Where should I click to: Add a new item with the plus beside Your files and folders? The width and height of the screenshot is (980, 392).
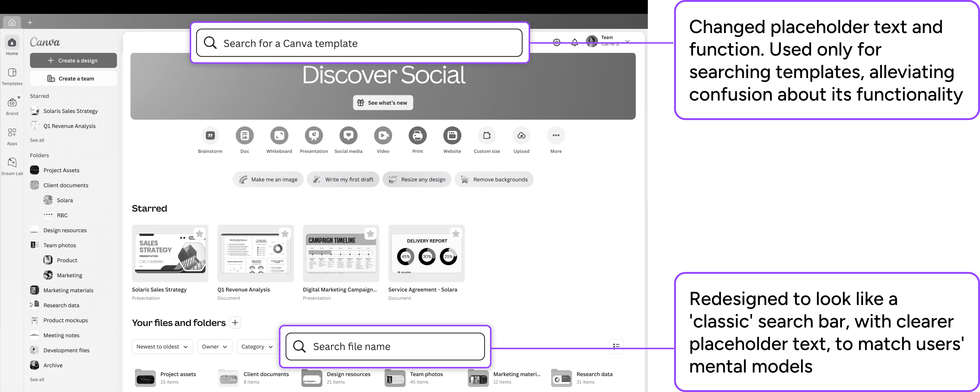(x=235, y=323)
